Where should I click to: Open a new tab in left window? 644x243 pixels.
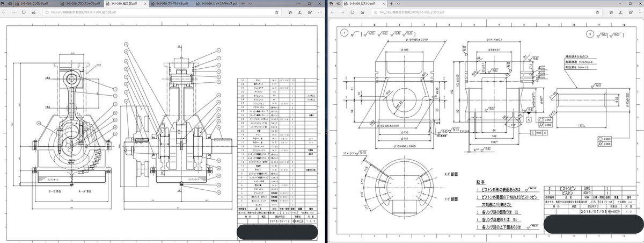(243, 4)
